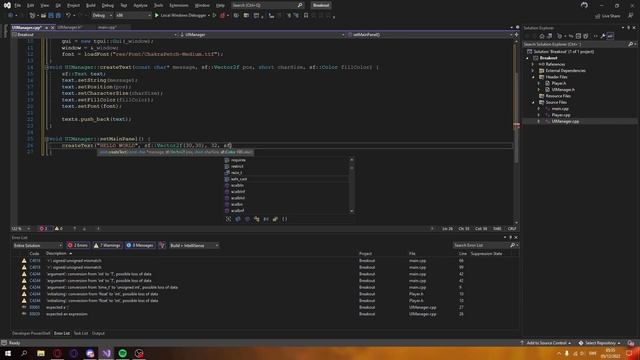640x360 pixels.
Task: Click the Windows Start button
Action: click(8, 353)
